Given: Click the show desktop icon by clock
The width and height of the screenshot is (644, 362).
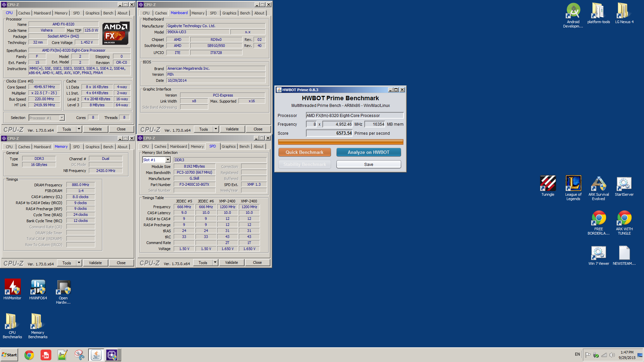Looking at the screenshot, I should tap(640, 355).
